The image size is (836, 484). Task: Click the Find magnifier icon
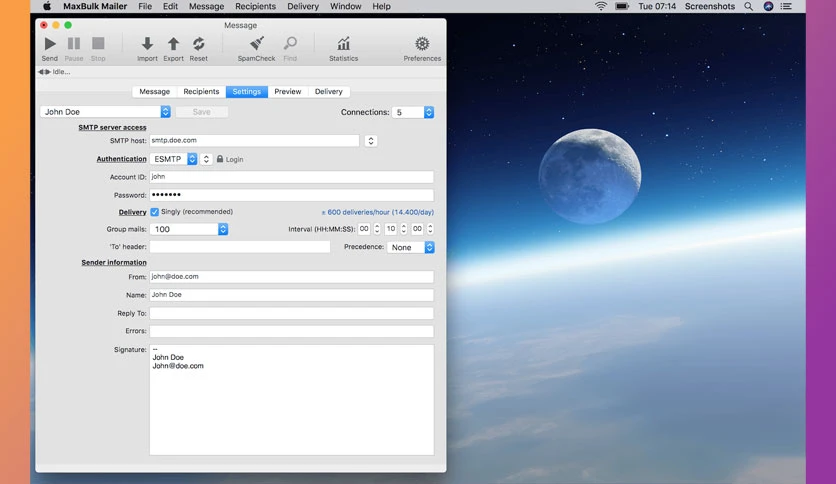coord(290,44)
